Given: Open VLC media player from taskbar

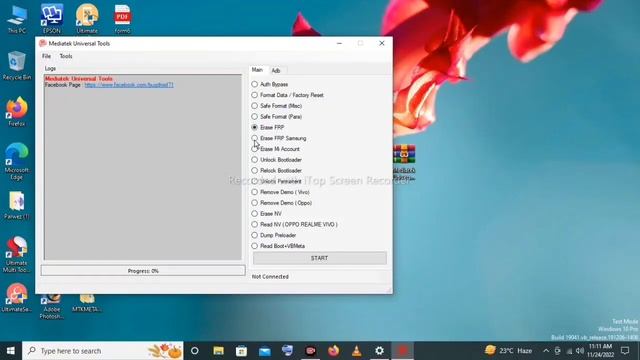Looking at the screenshot, I should [356, 351].
